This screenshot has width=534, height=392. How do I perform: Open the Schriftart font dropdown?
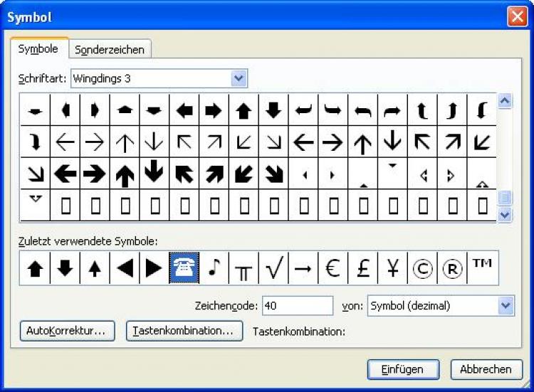click(x=239, y=78)
